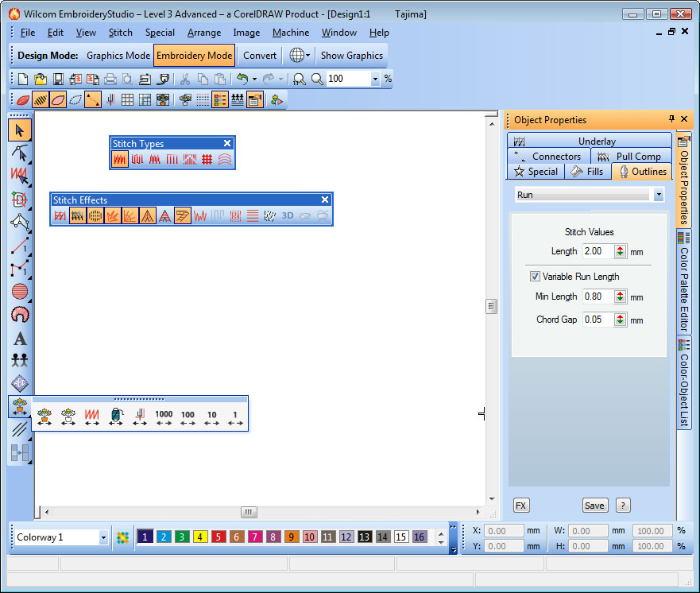
Task: Click the Undo arrow icon
Action: click(242, 79)
